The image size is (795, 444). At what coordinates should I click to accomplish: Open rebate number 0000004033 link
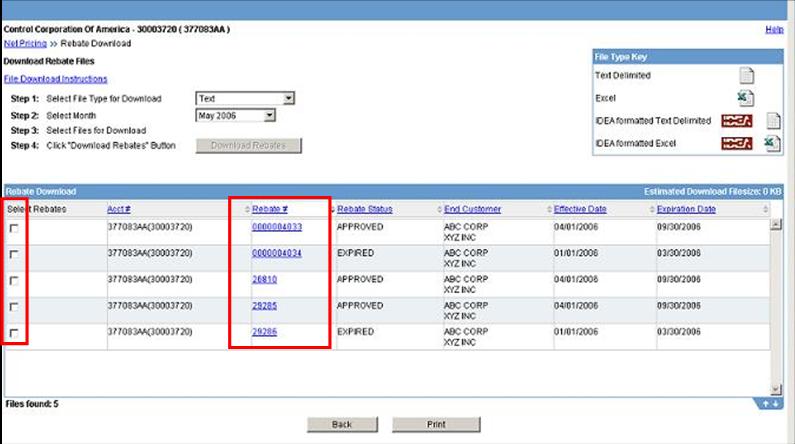coord(277,227)
